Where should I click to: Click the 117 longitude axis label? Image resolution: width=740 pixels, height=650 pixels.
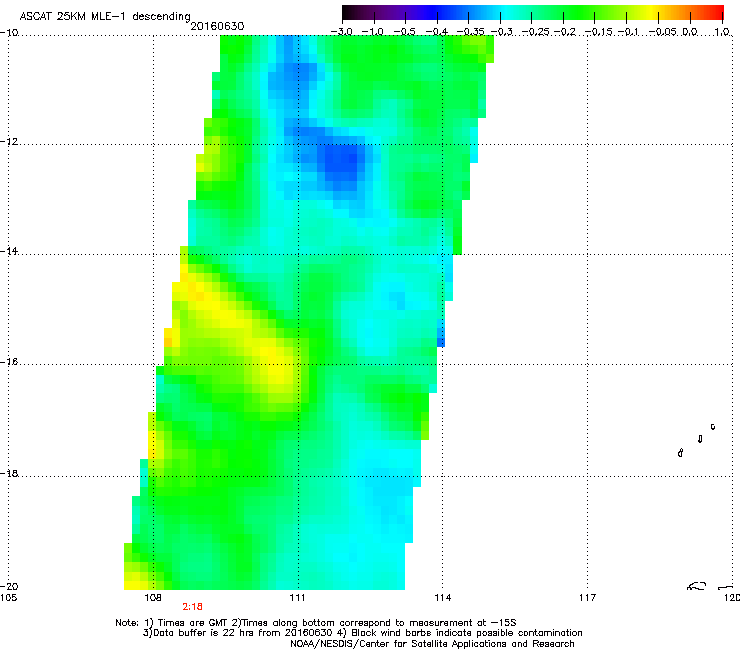588,598
